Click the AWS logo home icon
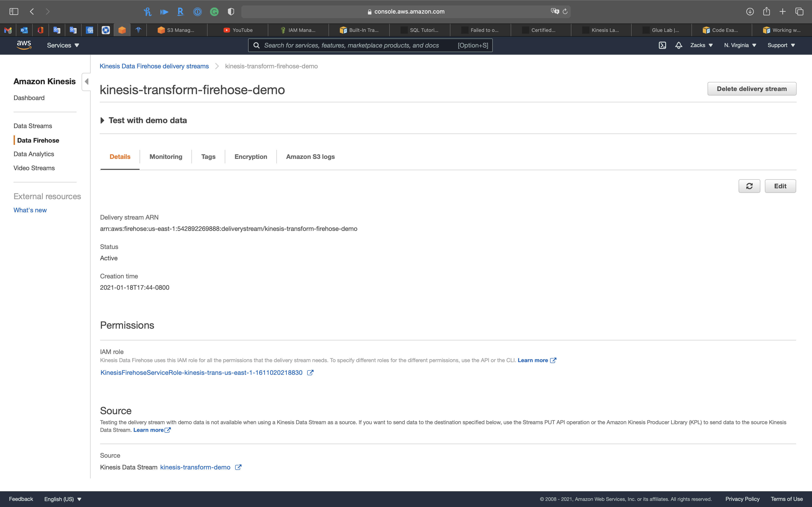 click(24, 45)
